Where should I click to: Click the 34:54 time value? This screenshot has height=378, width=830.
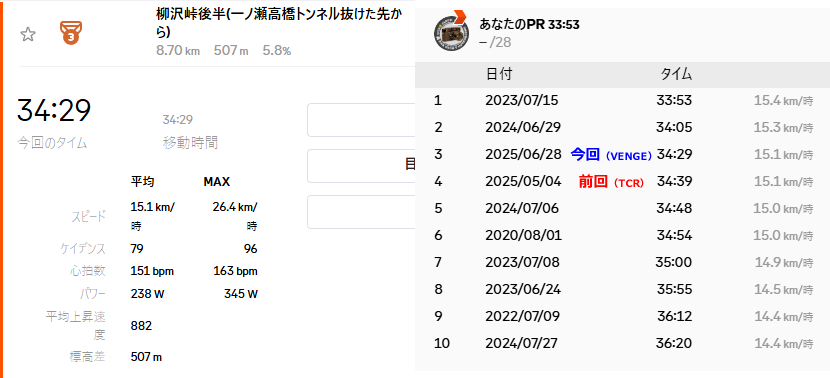point(674,235)
